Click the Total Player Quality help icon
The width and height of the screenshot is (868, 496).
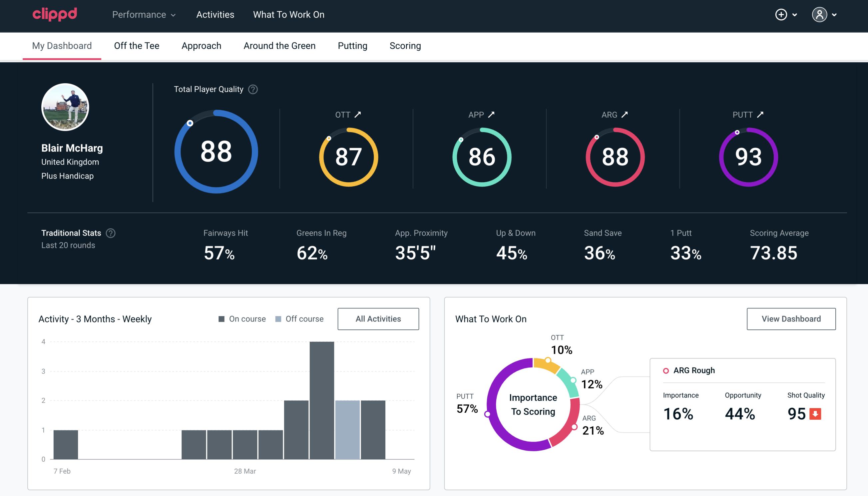(252, 89)
